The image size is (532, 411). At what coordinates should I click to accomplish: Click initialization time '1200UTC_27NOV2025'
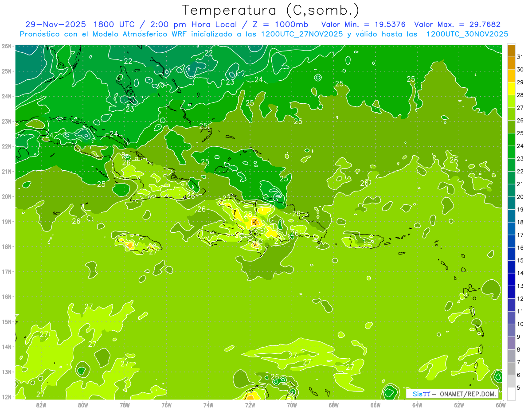pos(302,34)
